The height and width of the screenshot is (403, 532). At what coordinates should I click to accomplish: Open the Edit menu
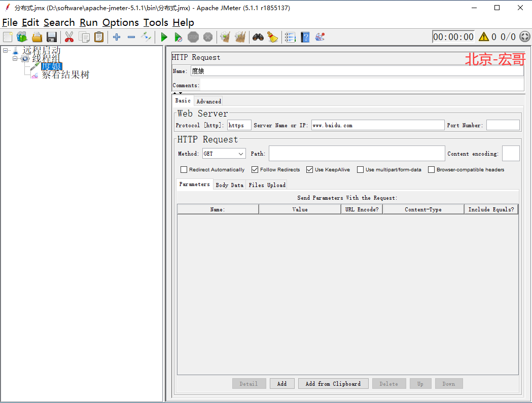coord(30,23)
